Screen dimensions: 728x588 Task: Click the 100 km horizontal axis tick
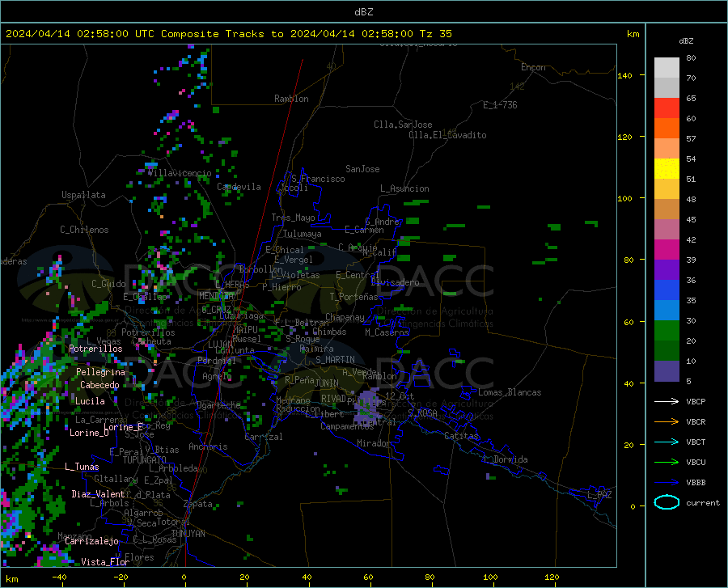click(x=490, y=577)
